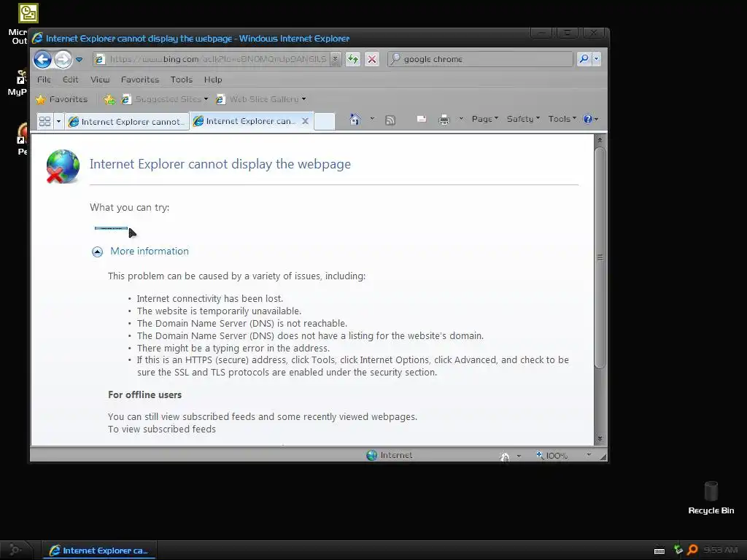The image size is (747, 560).
Task: Click vertical scrollbar up arrow
Action: (600, 140)
